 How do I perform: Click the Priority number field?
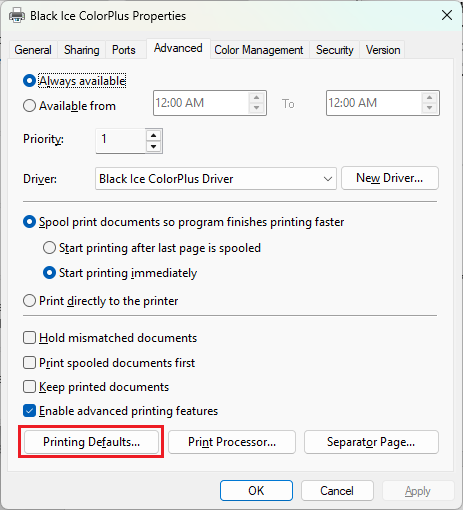121,141
